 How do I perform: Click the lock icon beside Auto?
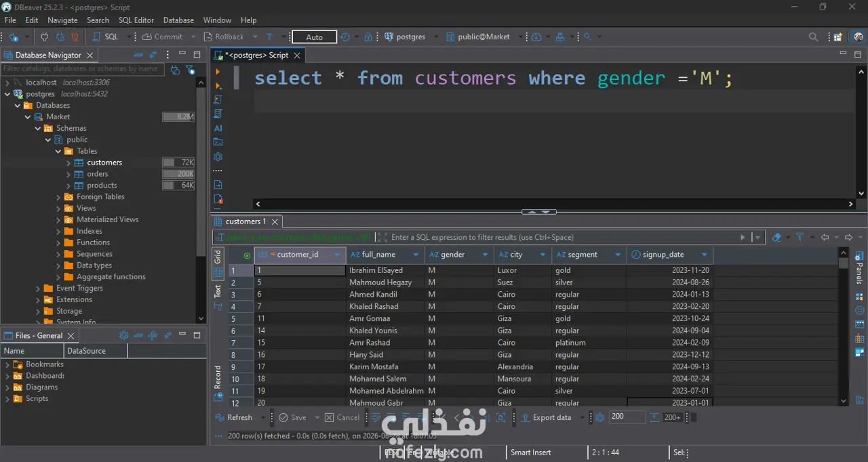pyautogui.click(x=368, y=37)
